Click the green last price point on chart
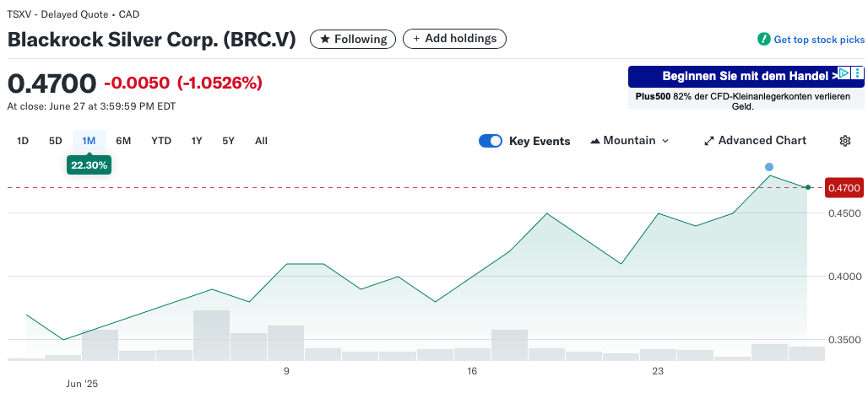Viewport: 868px width, 393px height. tap(808, 188)
